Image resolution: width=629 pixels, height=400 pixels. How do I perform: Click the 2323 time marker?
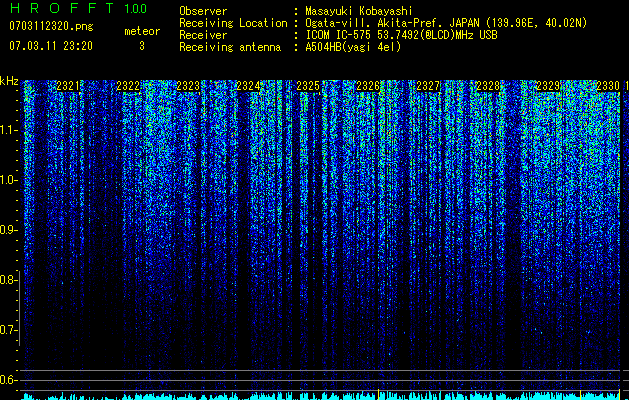click(188, 86)
